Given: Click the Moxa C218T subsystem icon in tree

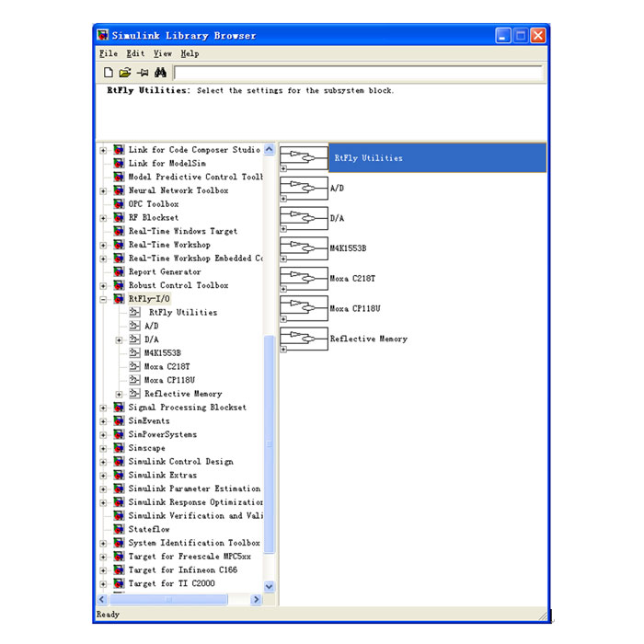Looking at the screenshot, I should tap(134, 366).
